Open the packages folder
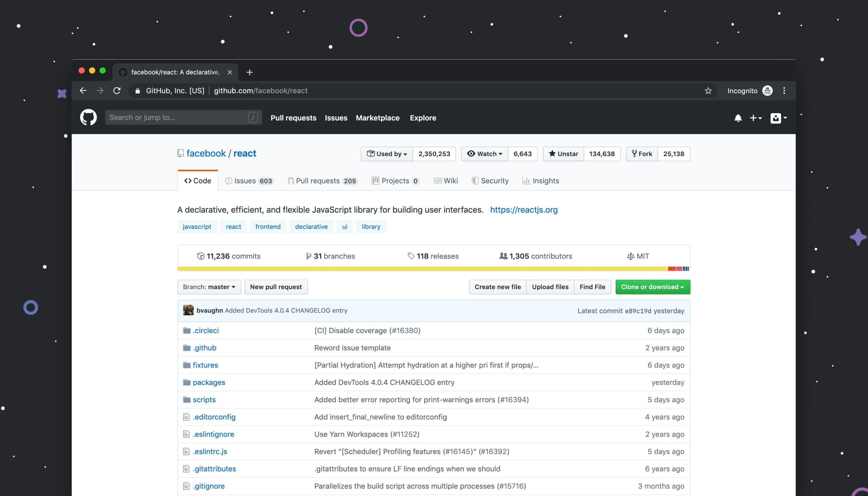Viewport: 868px width, 496px height. pos(209,382)
